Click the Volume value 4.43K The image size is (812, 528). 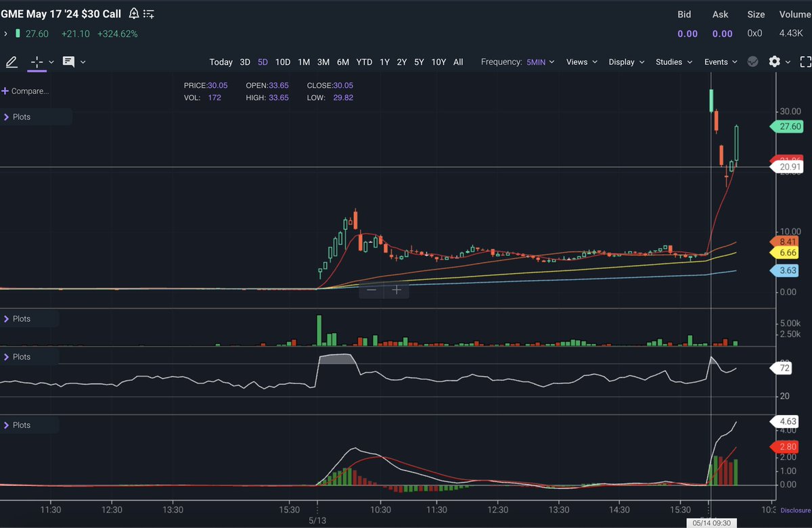tap(790, 33)
